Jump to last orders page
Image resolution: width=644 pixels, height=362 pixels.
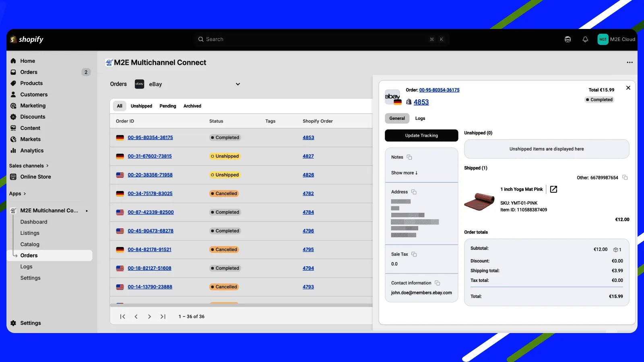click(x=163, y=317)
